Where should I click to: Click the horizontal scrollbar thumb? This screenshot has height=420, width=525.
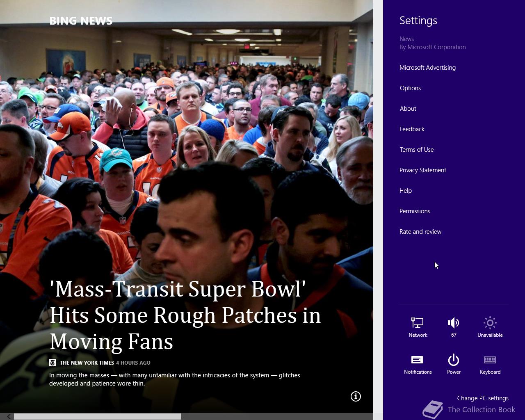(97, 416)
